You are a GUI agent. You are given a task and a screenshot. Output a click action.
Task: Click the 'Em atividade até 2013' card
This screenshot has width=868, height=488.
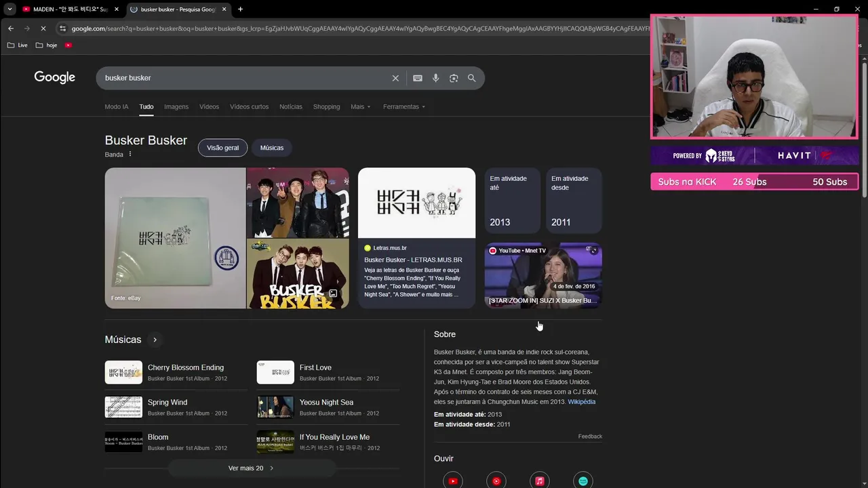(512, 201)
